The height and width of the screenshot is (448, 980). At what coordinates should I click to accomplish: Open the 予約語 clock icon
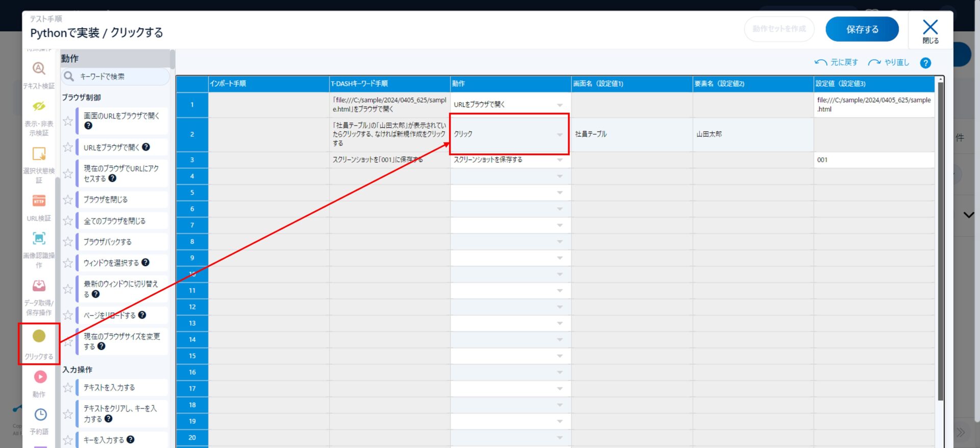pos(40,415)
